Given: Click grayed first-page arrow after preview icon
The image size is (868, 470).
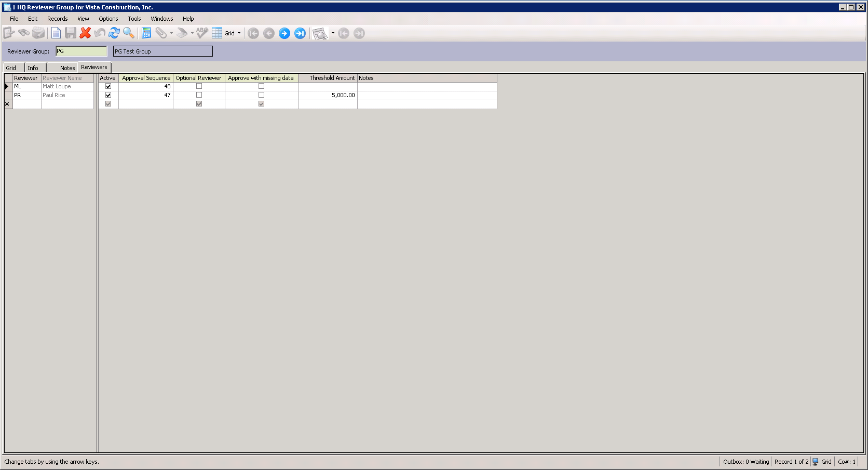Looking at the screenshot, I should [344, 33].
